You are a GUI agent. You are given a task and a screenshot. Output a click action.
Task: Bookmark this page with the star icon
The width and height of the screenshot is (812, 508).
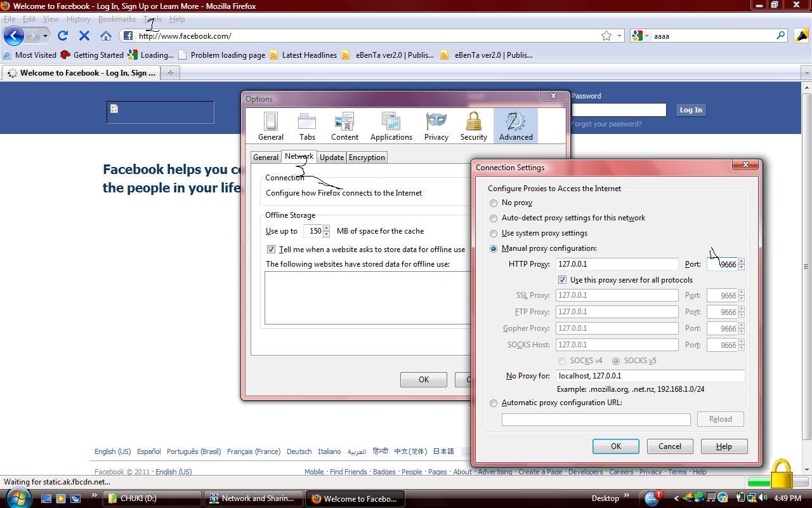pyautogui.click(x=606, y=36)
